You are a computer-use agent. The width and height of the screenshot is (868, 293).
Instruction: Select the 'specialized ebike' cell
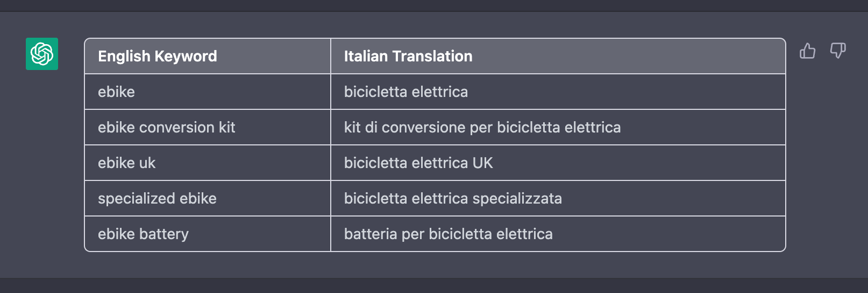208,198
